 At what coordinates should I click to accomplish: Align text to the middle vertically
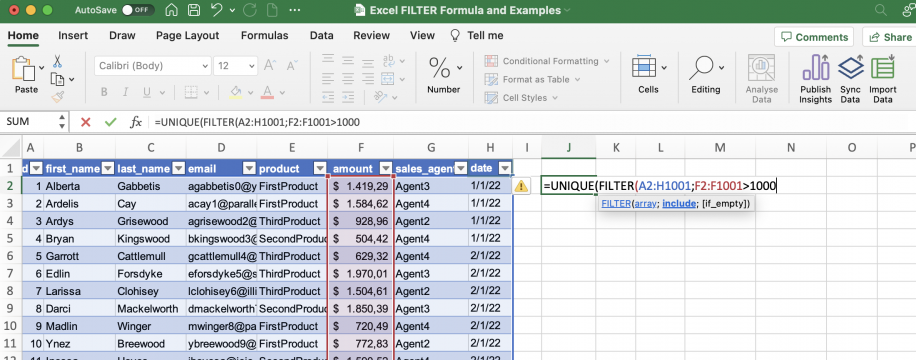click(x=348, y=60)
